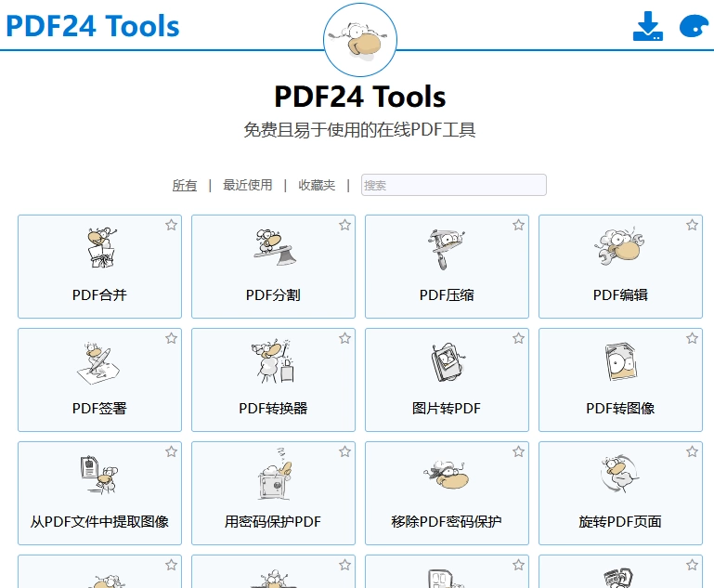714x588 pixels.
Task: Click the 旋转PDF页面 label
Action: [x=620, y=522]
